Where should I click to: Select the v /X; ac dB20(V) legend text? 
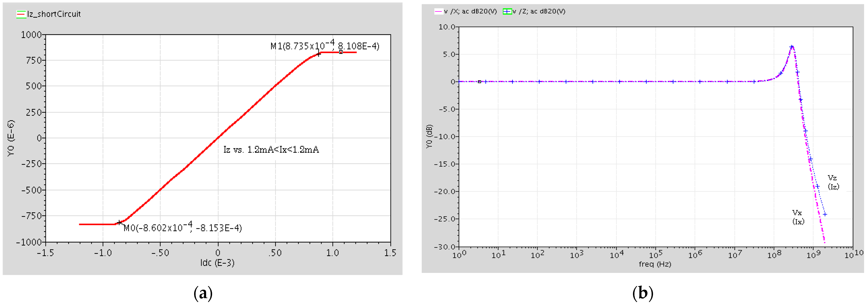[x=470, y=11]
